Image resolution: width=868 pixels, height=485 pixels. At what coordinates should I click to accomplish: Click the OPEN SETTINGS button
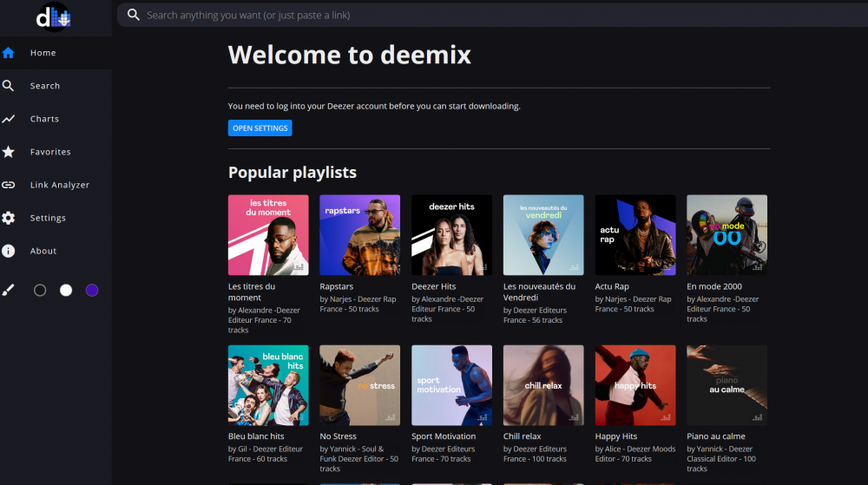tap(260, 128)
